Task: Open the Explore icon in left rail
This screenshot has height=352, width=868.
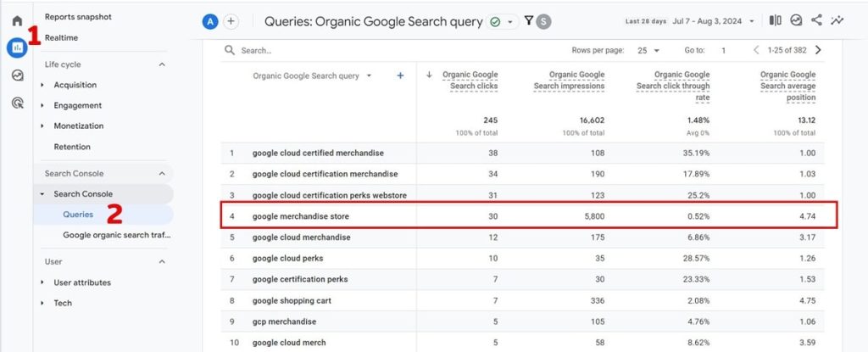Action: pyautogui.click(x=17, y=75)
